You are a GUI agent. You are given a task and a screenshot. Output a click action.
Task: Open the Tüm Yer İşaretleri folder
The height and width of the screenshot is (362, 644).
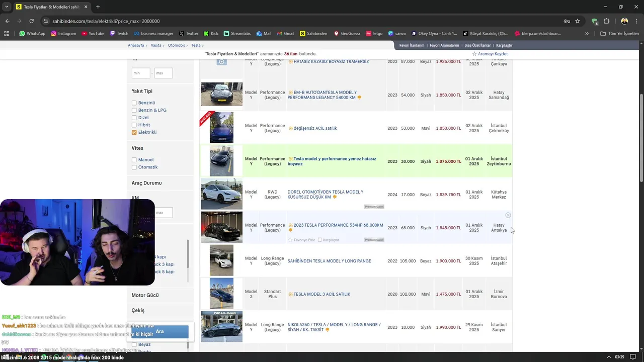tap(619, 34)
